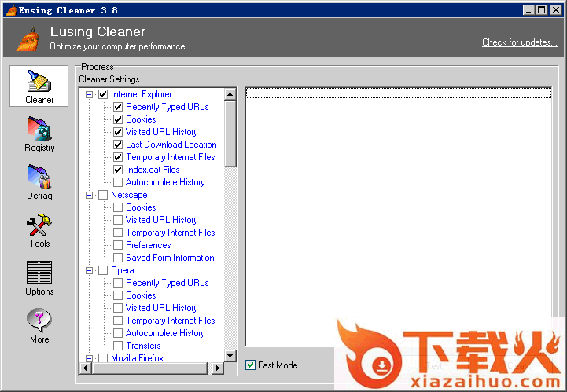
Task: Click the tree vertical scrollbar thumb
Action: click(x=230, y=134)
